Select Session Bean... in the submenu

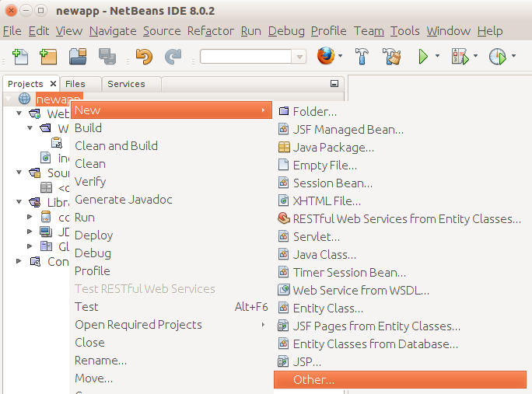click(x=400, y=183)
